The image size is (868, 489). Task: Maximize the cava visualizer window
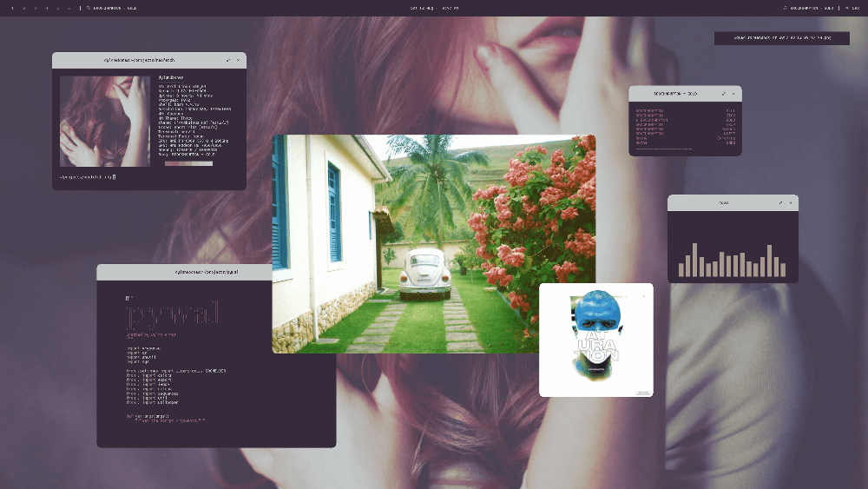(780, 202)
